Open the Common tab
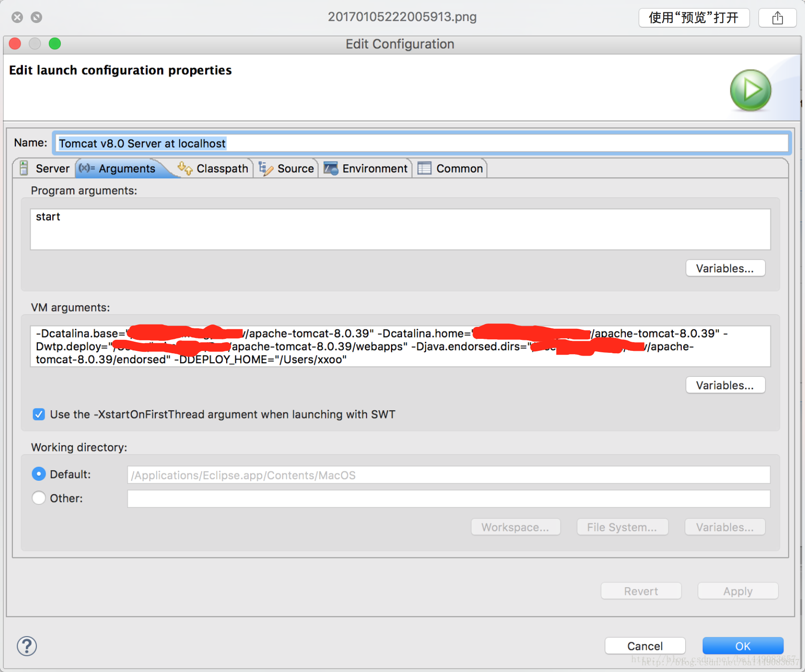Screen dimensions: 805x672 [x=450, y=168]
